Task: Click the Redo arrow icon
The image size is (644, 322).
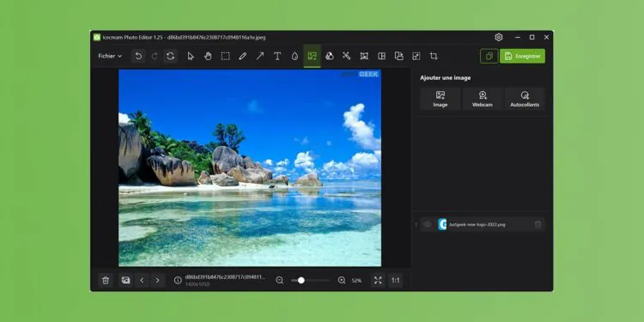Action: click(x=155, y=57)
